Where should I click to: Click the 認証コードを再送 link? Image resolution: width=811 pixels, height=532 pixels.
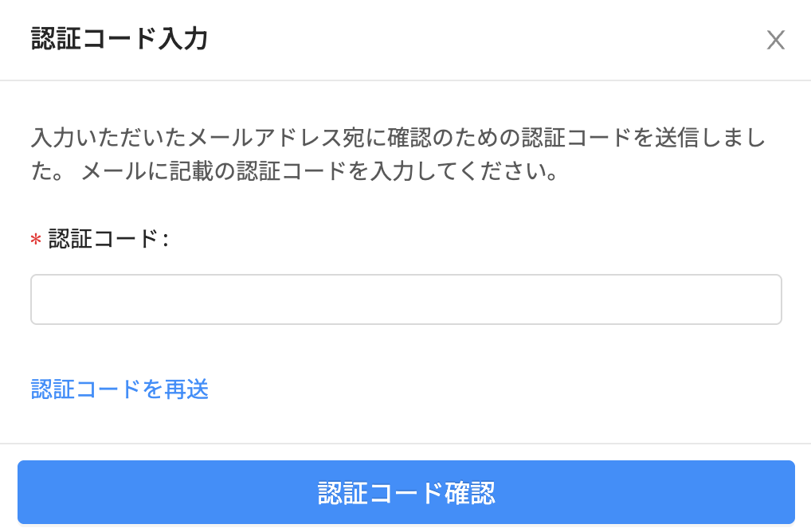[x=119, y=389]
